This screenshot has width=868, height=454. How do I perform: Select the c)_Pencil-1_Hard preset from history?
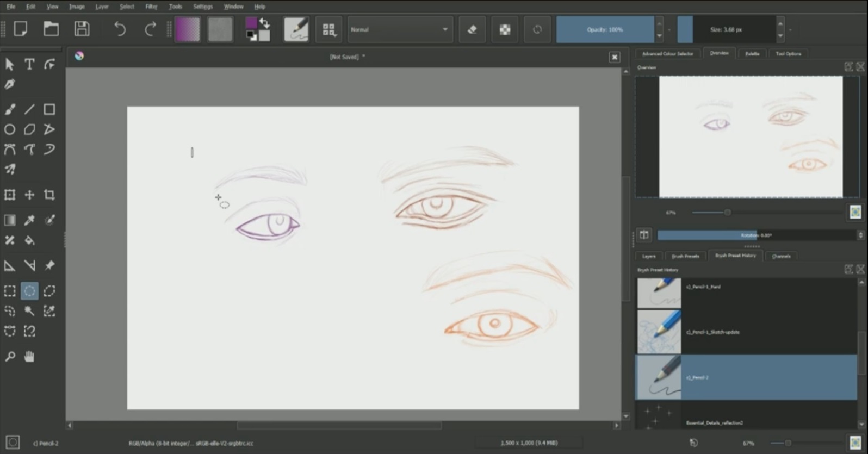click(x=746, y=293)
